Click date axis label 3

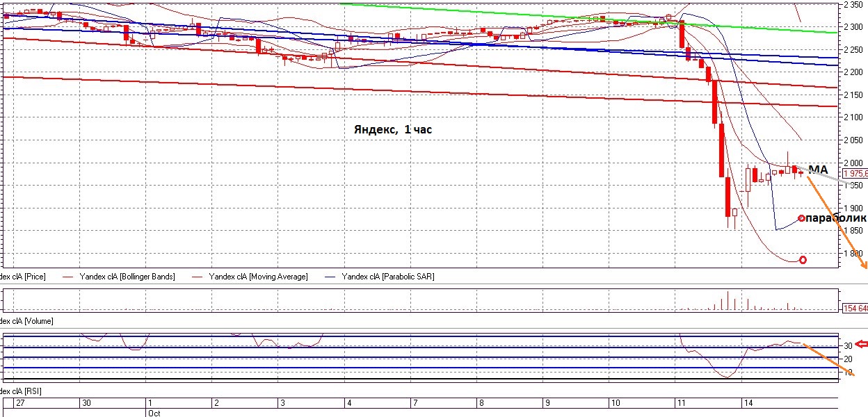click(282, 402)
